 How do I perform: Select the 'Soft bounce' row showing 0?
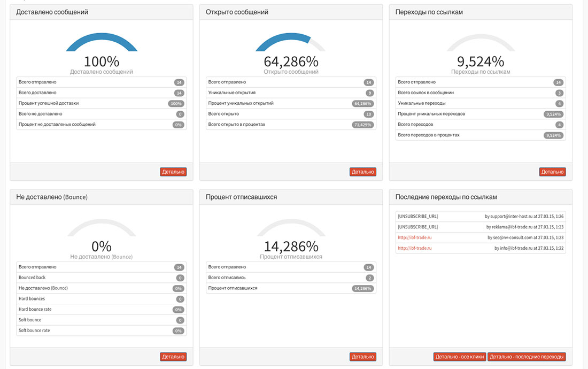click(x=102, y=320)
